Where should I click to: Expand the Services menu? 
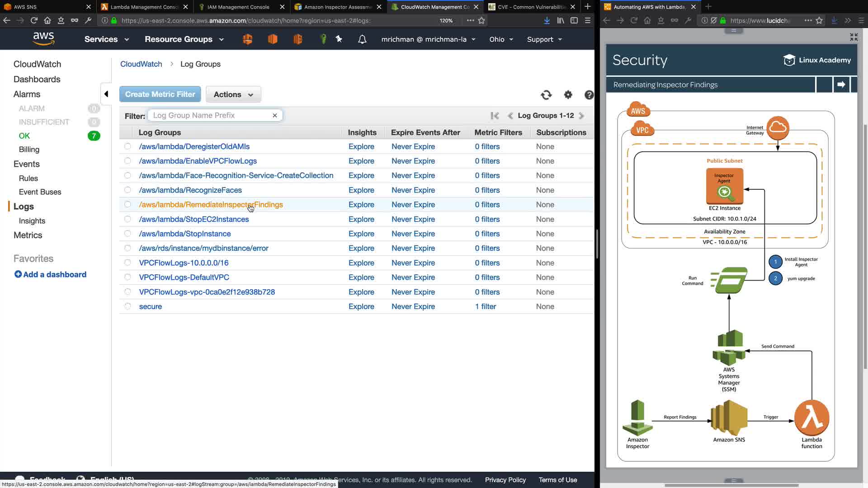pyautogui.click(x=107, y=39)
